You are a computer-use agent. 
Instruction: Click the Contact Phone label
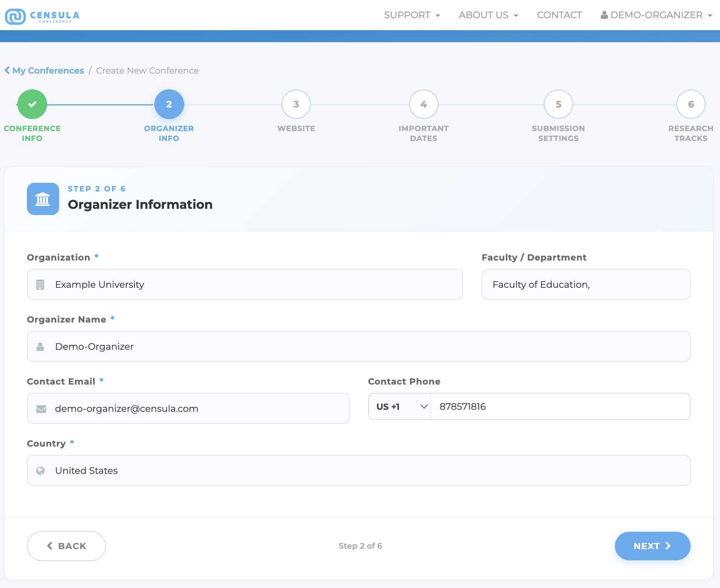pos(404,381)
